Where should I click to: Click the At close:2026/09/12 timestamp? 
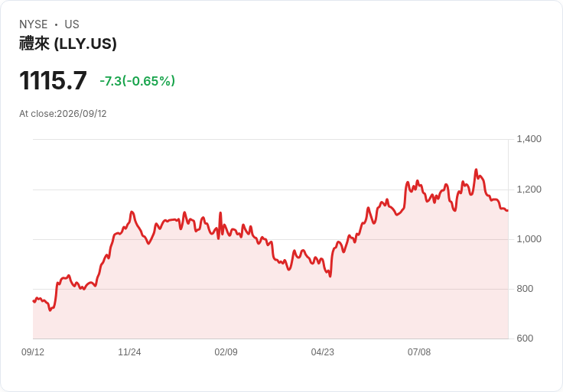63,114
